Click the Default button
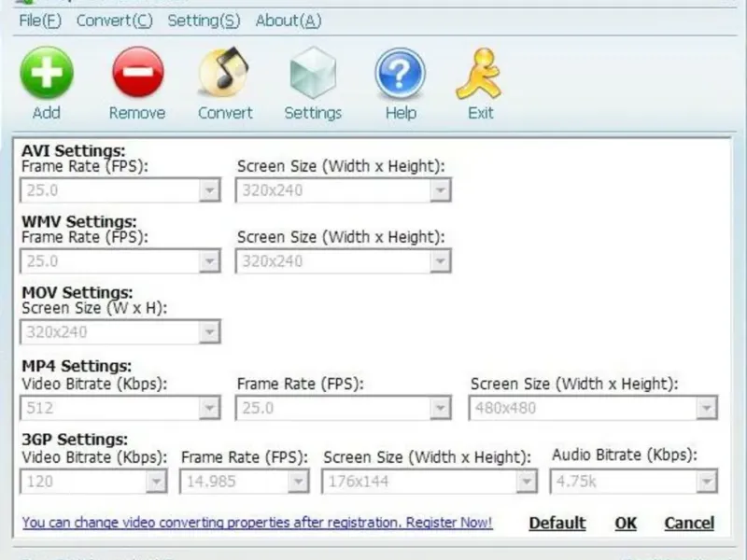The width and height of the screenshot is (747, 560). pyautogui.click(x=557, y=523)
